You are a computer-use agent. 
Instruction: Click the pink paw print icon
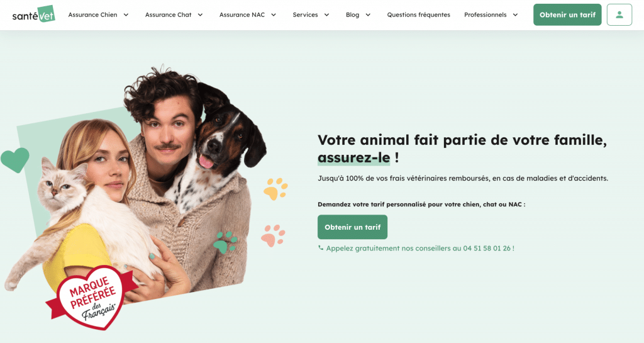273,235
